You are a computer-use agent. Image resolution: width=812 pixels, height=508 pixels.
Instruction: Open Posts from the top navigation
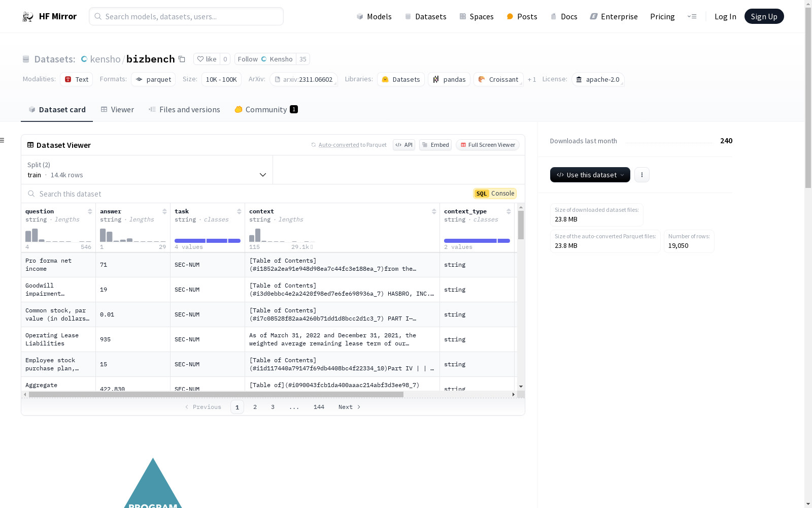(x=522, y=16)
